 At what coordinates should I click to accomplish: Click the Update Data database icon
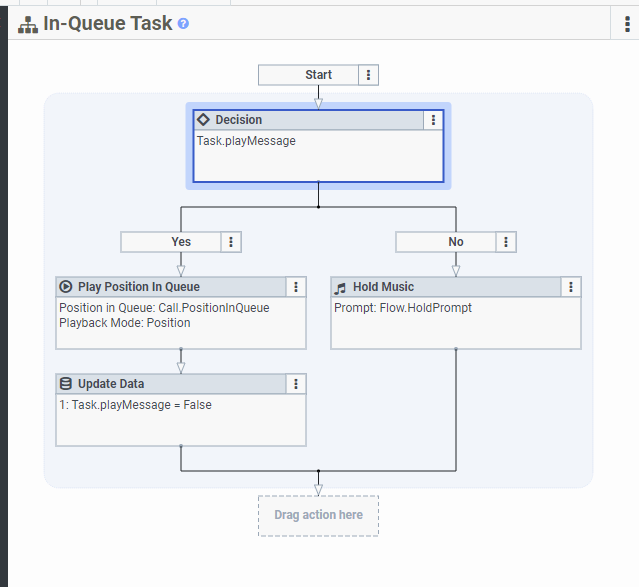(66, 384)
